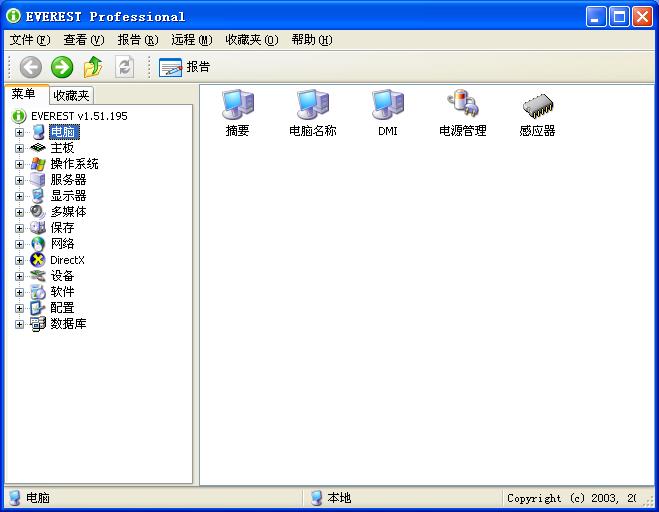This screenshot has width=659, height=512.
Task: Select the 操作系统 tree label
Action: 74,164
